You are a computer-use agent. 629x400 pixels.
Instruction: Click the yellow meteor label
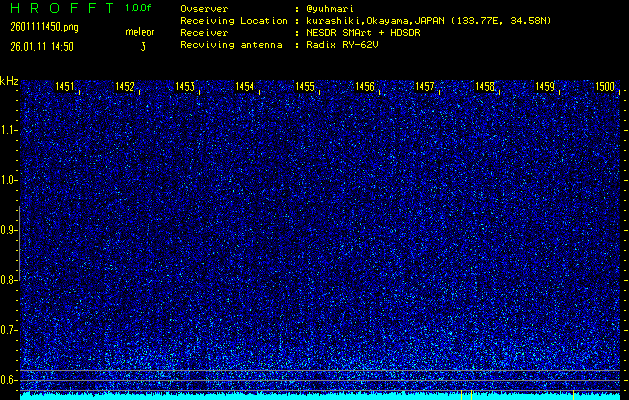pyautogui.click(x=139, y=32)
